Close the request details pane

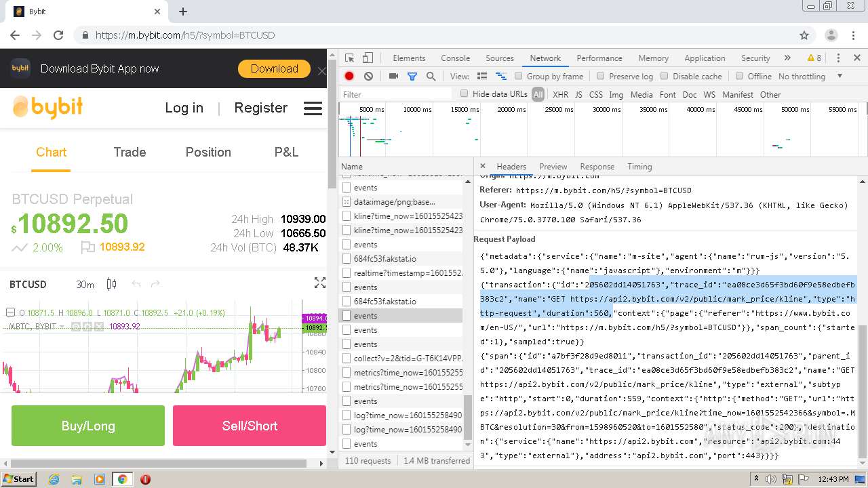pyautogui.click(x=483, y=166)
